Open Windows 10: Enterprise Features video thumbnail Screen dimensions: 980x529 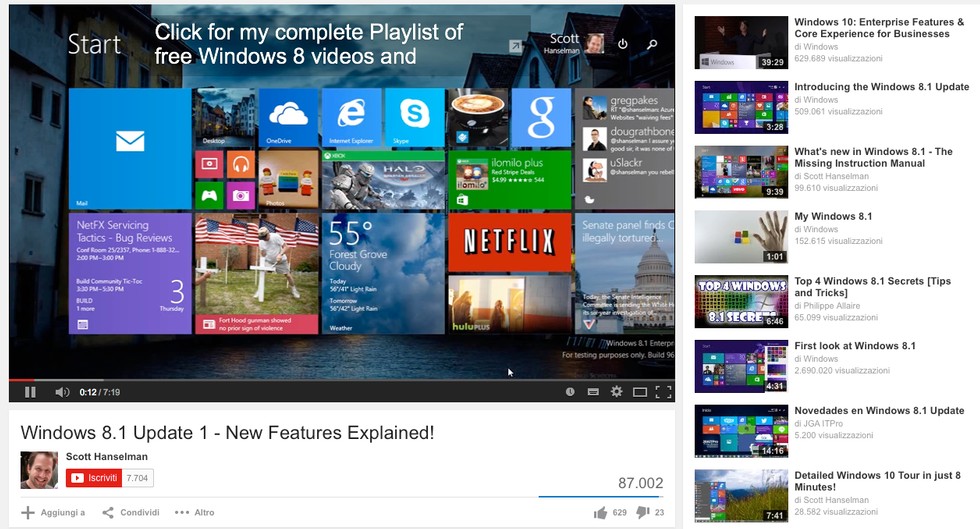(x=741, y=43)
